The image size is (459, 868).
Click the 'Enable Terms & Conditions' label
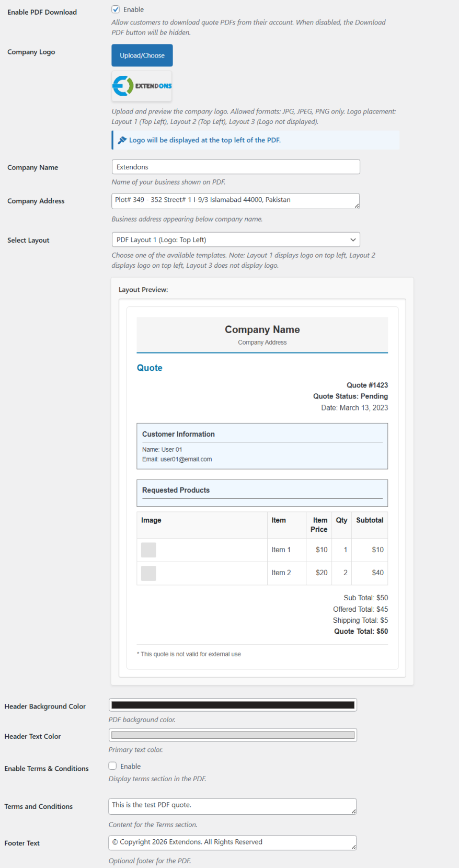[x=47, y=769]
